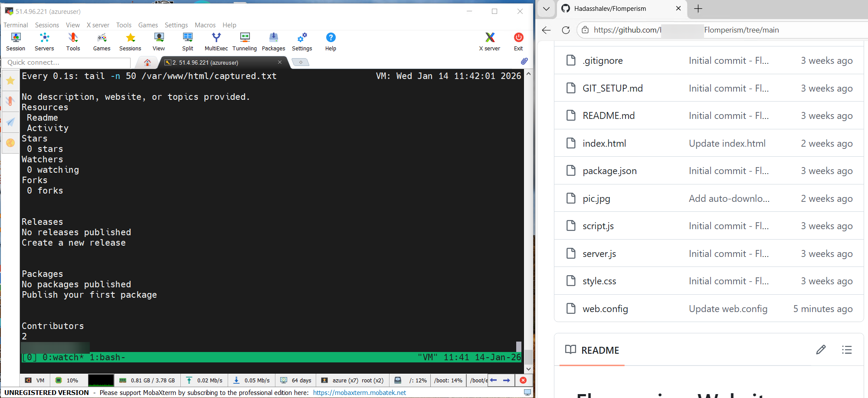Start the X server from the toolbar
Screen dimensions: 868x398
click(489, 42)
